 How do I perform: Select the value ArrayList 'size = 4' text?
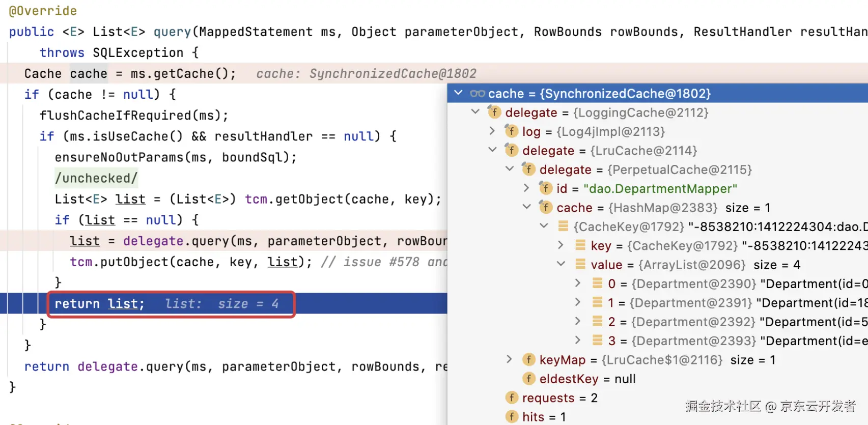[777, 265]
